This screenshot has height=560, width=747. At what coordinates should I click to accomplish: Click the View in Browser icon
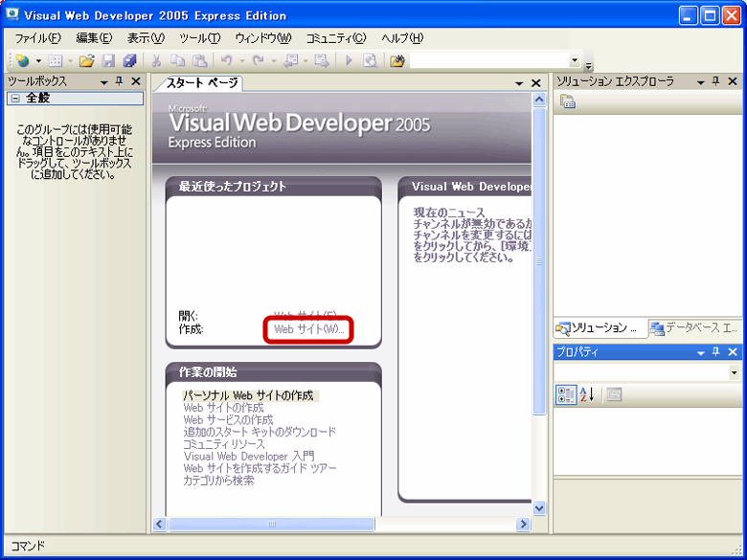371,61
